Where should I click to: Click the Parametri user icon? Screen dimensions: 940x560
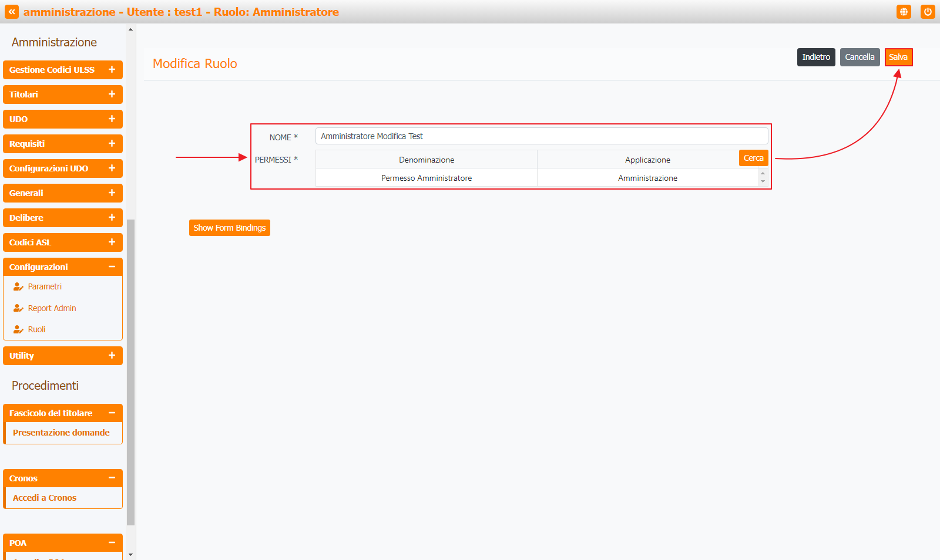tap(18, 287)
